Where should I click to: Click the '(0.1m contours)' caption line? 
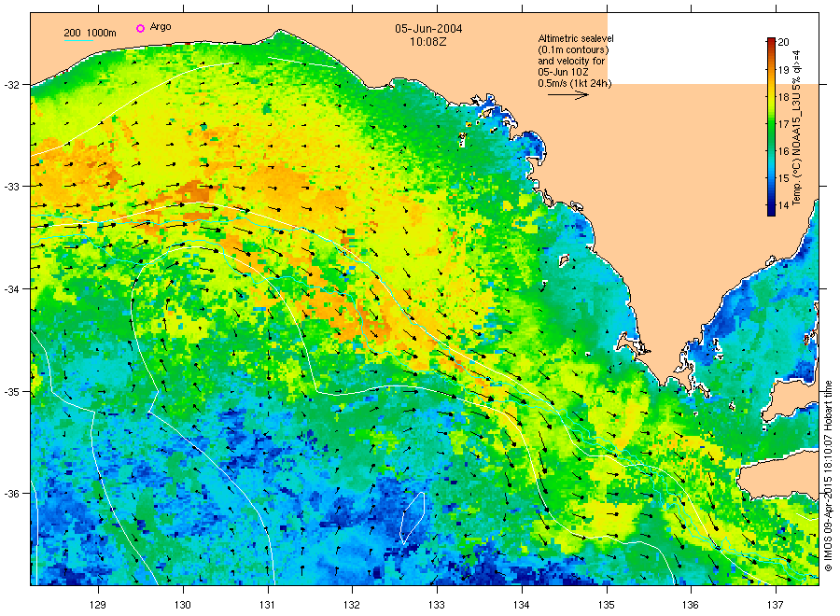click(x=573, y=49)
